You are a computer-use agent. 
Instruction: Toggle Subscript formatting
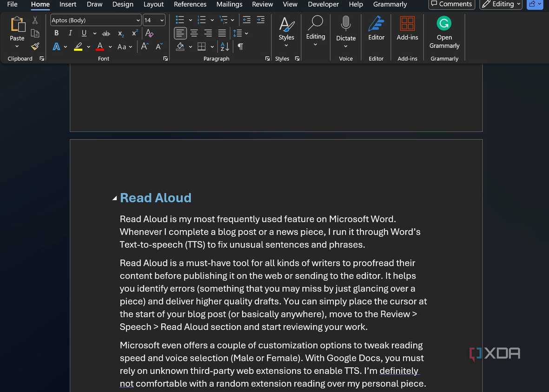[x=120, y=33]
